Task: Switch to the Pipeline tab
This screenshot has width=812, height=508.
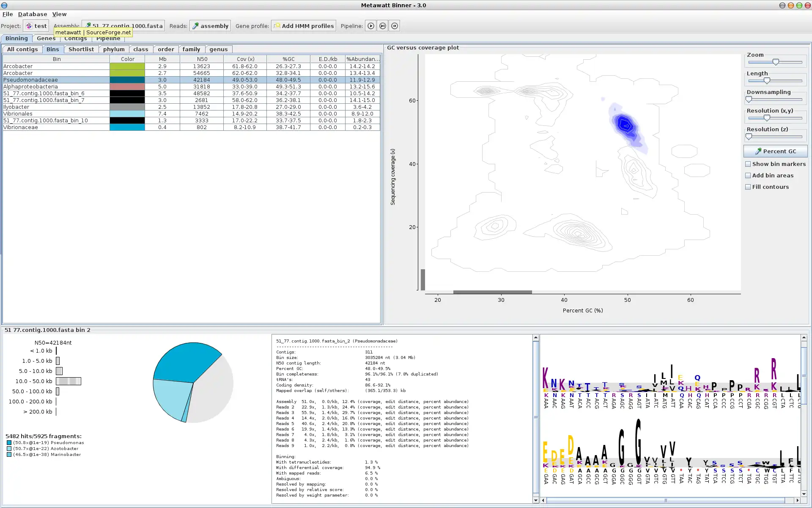Action: point(107,38)
